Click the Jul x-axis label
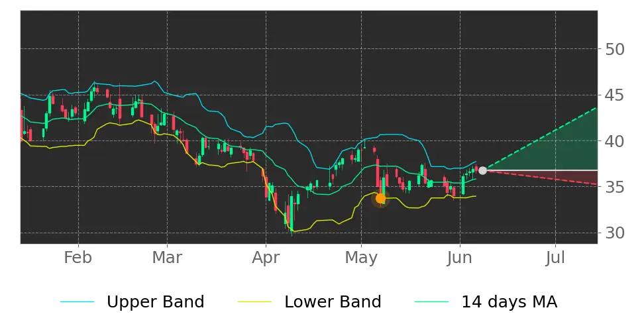Viewport: 644px width, 322px height. pyautogui.click(x=555, y=258)
